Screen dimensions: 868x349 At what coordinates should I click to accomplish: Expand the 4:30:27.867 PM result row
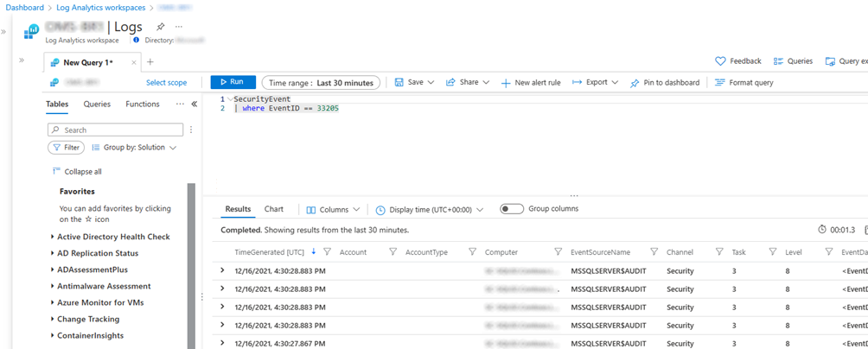[222, 343]
